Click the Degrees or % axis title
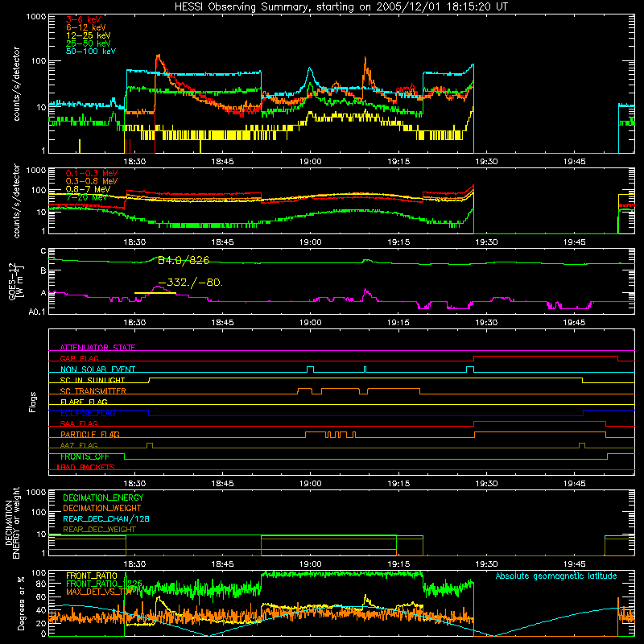644x644 pixels. tap(21, 604)
